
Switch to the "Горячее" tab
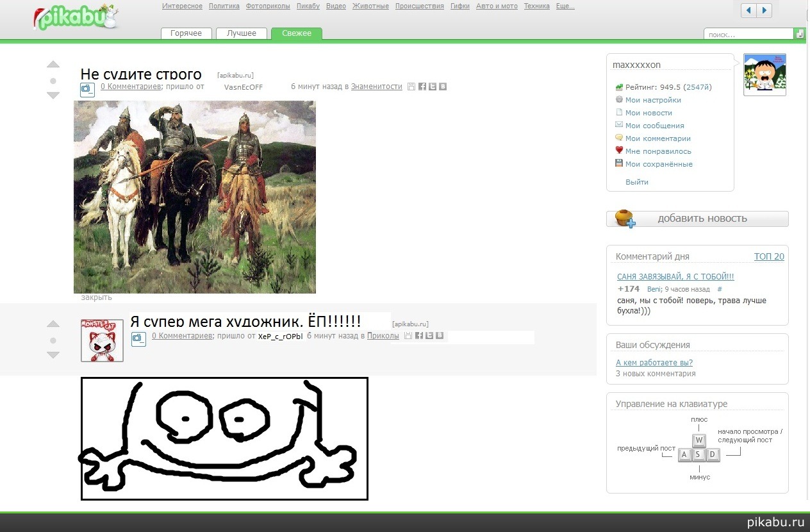[186, 33]
